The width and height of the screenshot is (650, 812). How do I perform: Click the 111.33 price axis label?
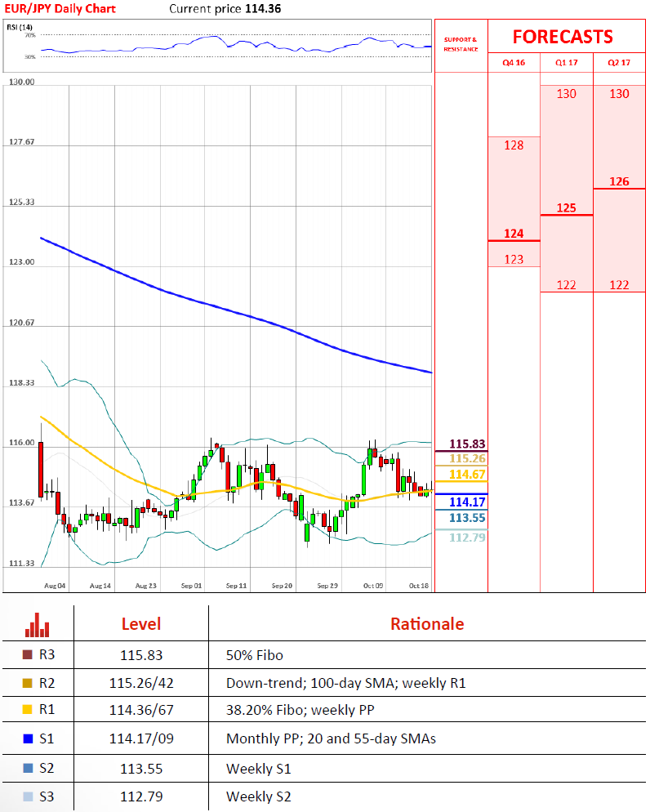[x=22, y=564]
